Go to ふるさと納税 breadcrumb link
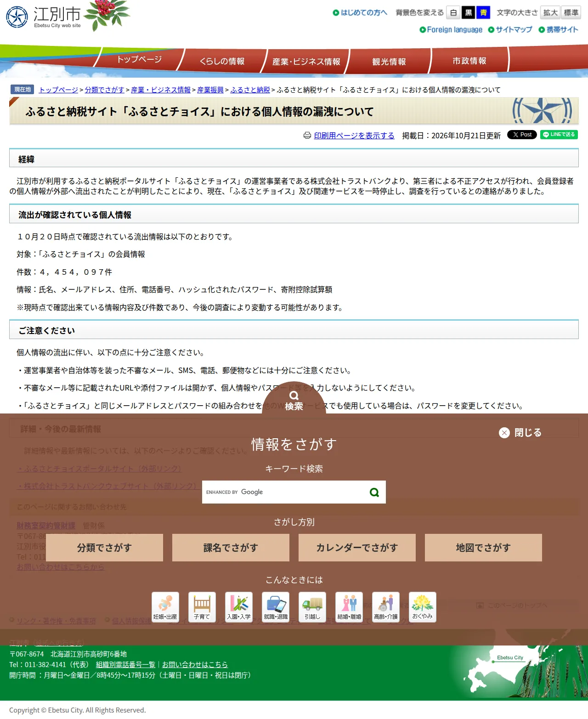The height and width of the screenshot is (719, 588). [x=250, y=90]
